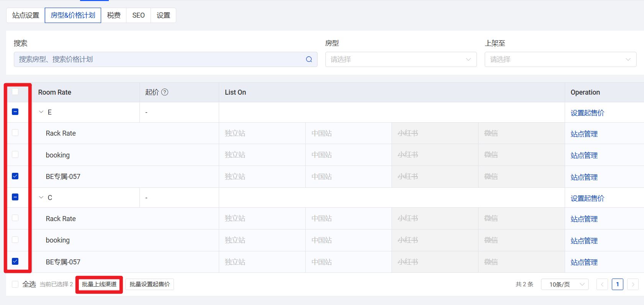The height and width of the screenshot is (305, 644).
Task: Click the search magnifier icon
Action: tap(309, 59)
